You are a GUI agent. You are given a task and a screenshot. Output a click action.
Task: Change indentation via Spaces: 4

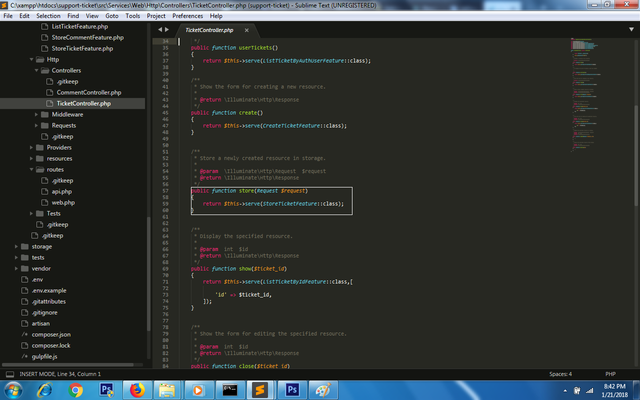pos(560,374)
